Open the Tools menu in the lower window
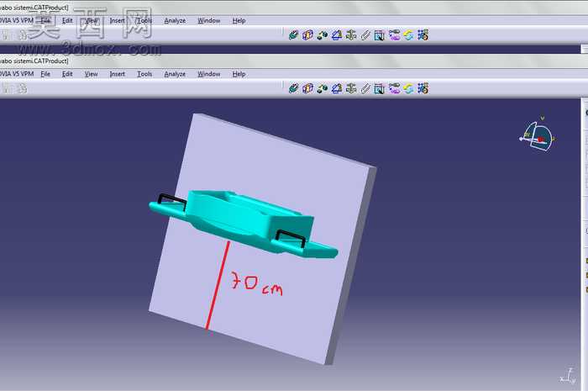The width and height of the screenshot is (588, 391). click(144, 74)
